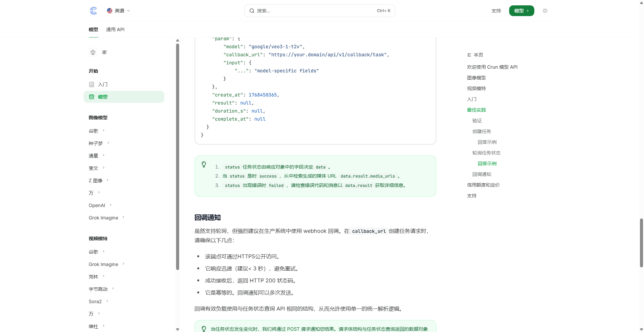Jump to 回答示例 under 创建任务
Image resolution: width=644 pixels, height=332 pixels.
[x=487, y=142]
